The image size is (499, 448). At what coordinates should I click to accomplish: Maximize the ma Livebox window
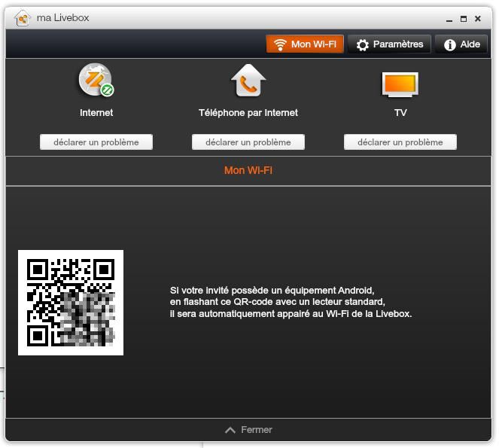464,19
